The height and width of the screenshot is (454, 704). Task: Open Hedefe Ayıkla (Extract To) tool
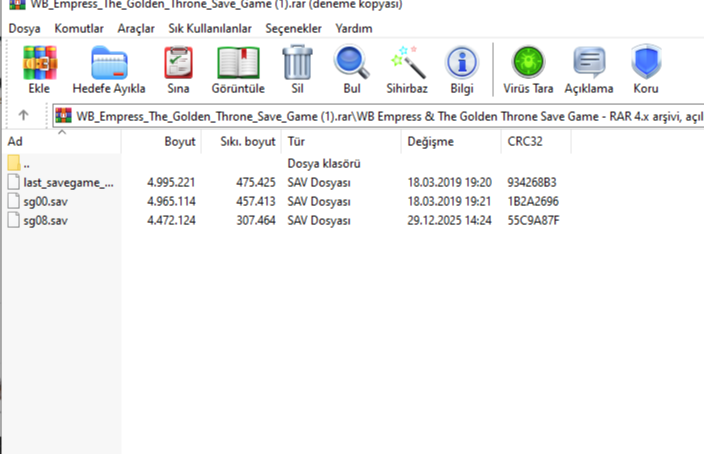[x=109, y=63]
